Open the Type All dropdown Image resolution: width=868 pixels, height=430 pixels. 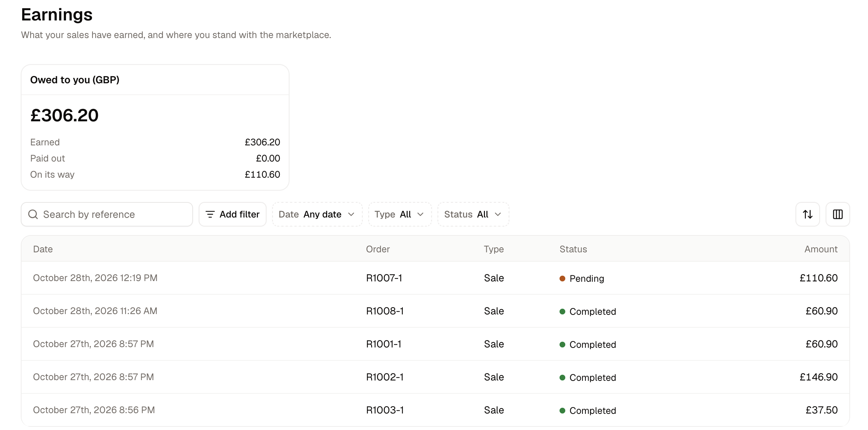coord(400,214)
